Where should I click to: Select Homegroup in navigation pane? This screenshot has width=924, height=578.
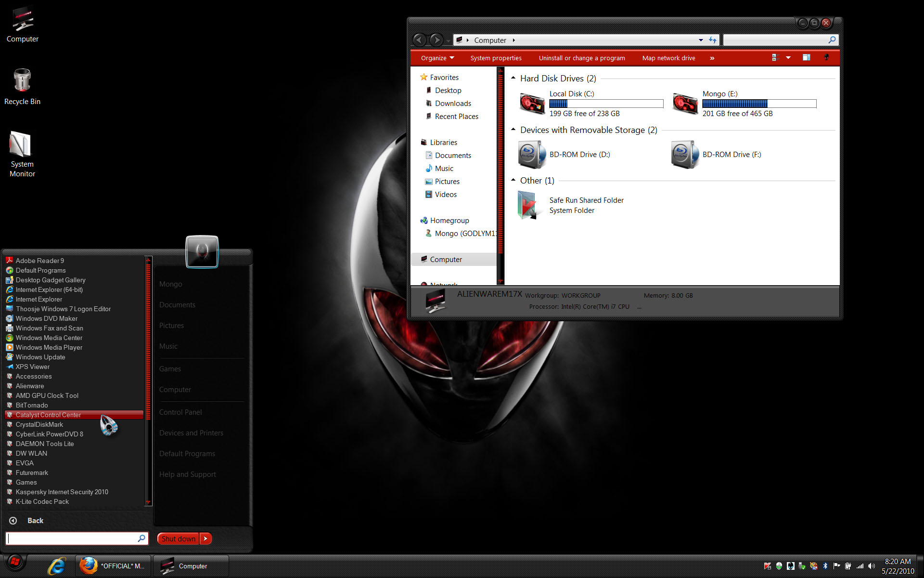(x=449, y=221)
